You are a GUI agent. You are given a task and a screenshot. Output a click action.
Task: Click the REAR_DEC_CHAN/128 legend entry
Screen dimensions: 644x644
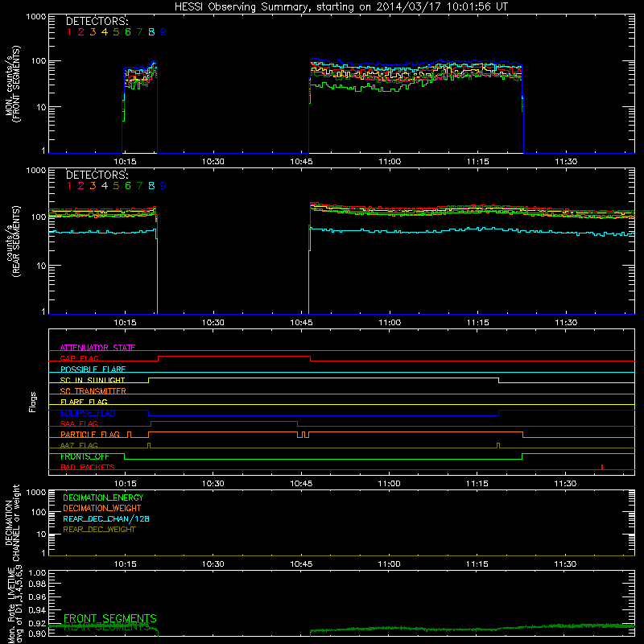tap(106, 518)
